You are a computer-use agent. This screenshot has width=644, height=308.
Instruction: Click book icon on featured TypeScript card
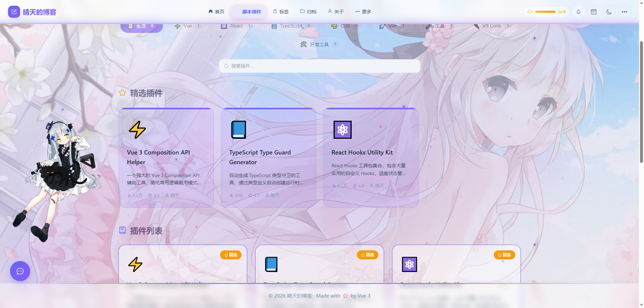[x=239, y=130]
